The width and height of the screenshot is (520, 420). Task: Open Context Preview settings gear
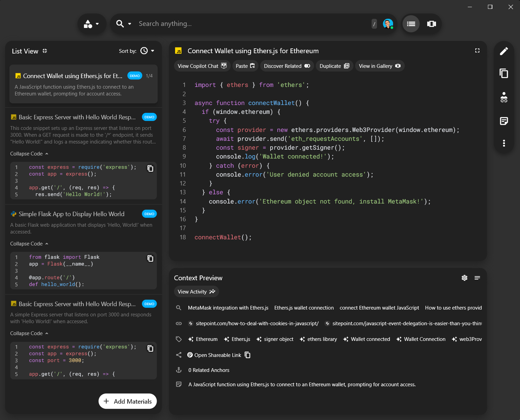pos(464,278)
